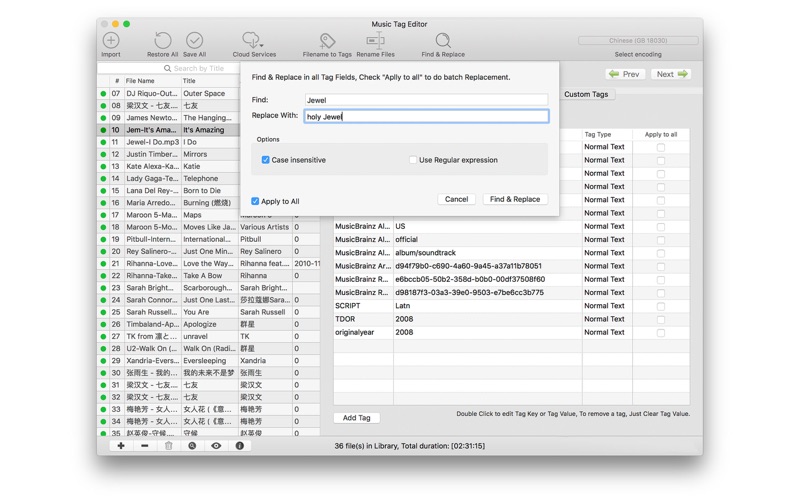Click the Find & Replace magnifier icon
Screen dimensions: 800x500
coord(442,41)
